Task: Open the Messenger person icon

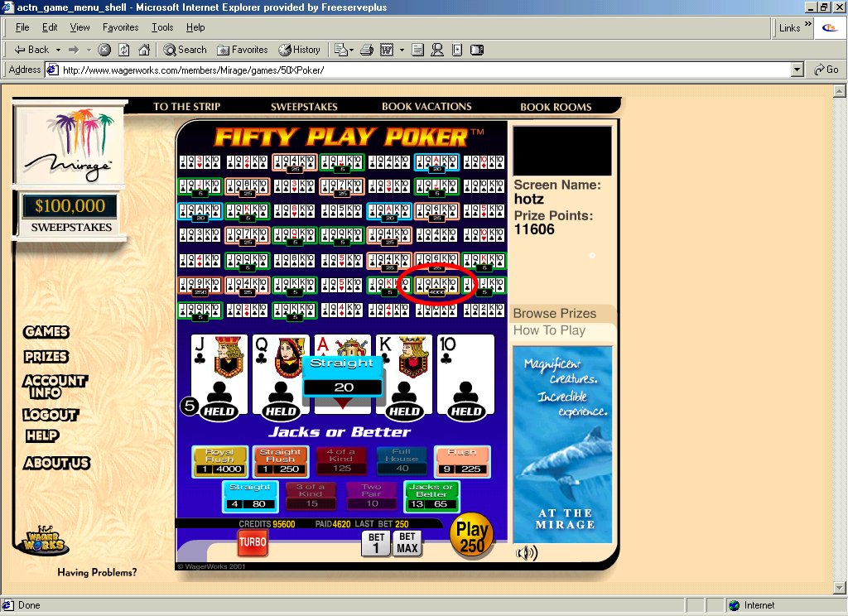Action: click(x=437, y=50)
